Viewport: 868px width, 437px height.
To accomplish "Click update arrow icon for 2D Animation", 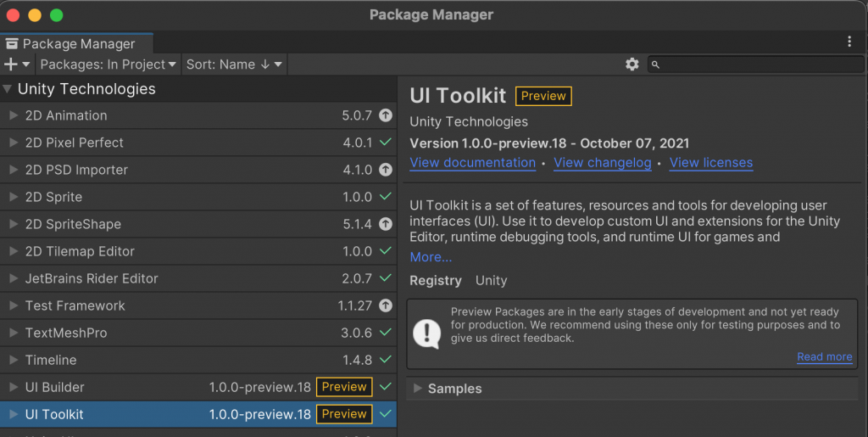I will tap(386, 115).
